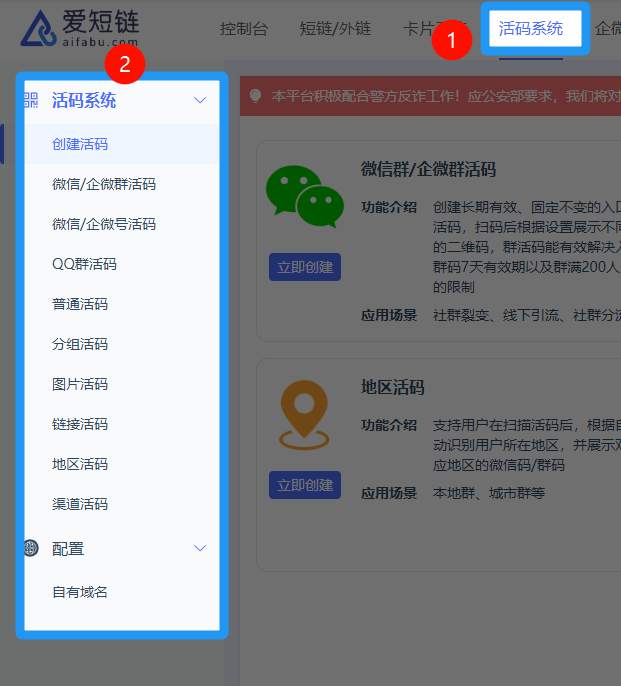Open 微信/企微号活码 sidebar item
This screenshot has height=686, width=621.
tap(104, 224)
